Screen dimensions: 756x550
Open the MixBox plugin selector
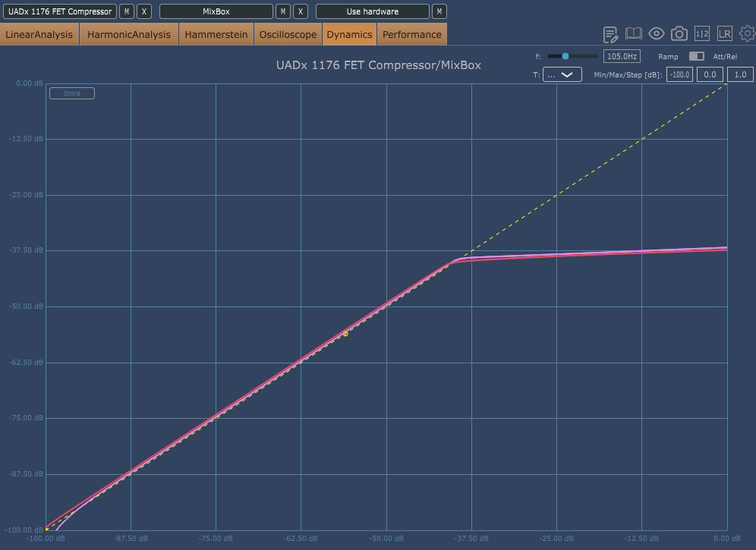point(216,11)
